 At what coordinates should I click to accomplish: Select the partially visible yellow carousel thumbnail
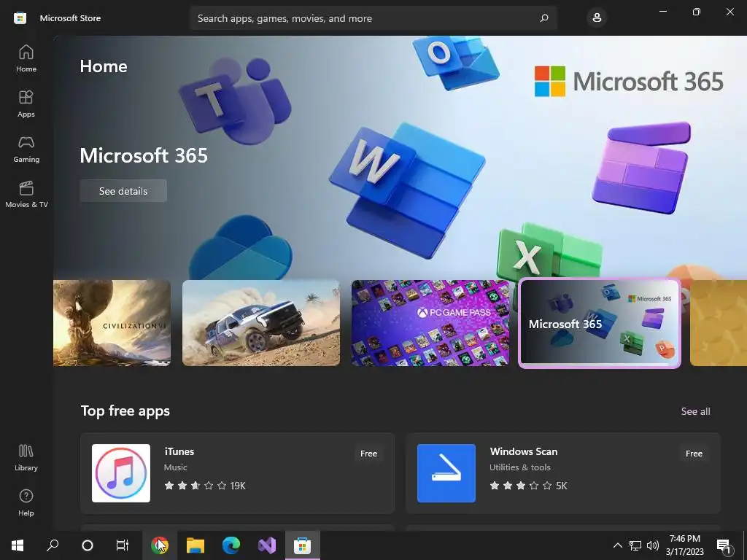pyautogui.click(x=719, y=323)
